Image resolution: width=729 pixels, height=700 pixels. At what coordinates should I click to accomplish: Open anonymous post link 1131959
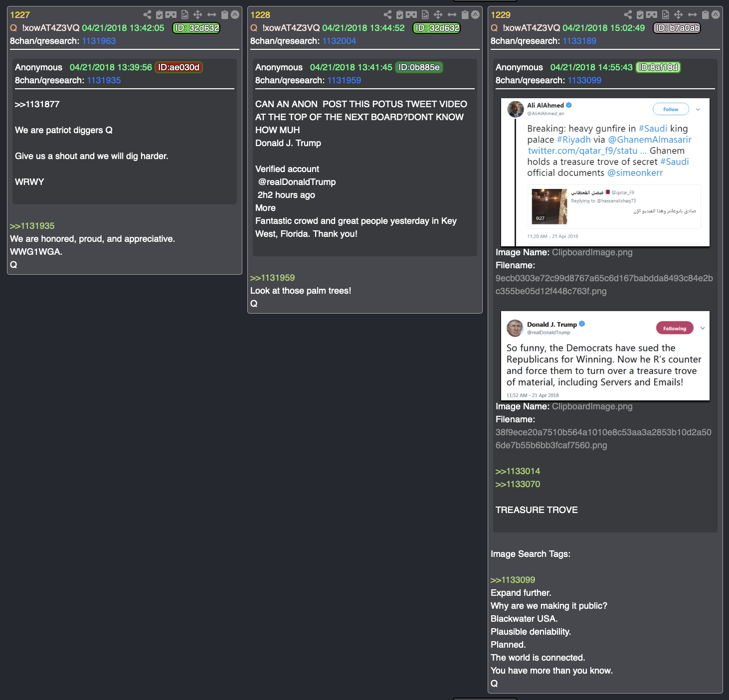pos(344,80)
